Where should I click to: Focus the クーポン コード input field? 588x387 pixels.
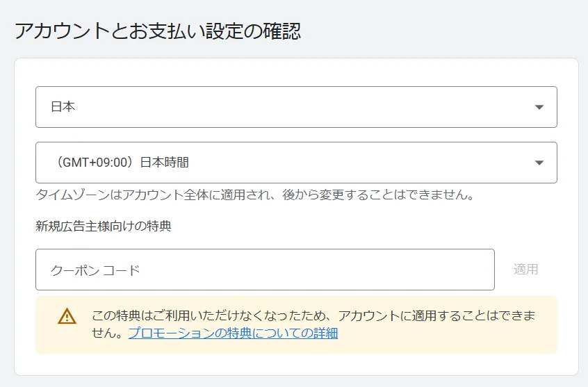click(265, 270)
